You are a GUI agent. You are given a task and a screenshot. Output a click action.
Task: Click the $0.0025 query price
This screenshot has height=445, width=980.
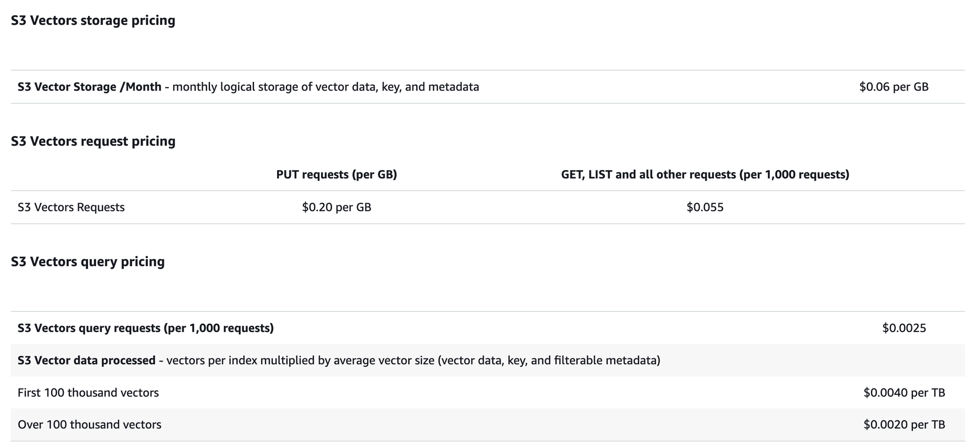click(904, 328)
